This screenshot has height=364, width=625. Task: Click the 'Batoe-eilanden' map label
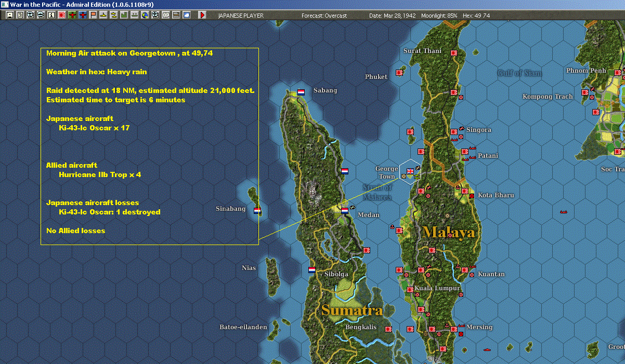[x=243, y=327]
